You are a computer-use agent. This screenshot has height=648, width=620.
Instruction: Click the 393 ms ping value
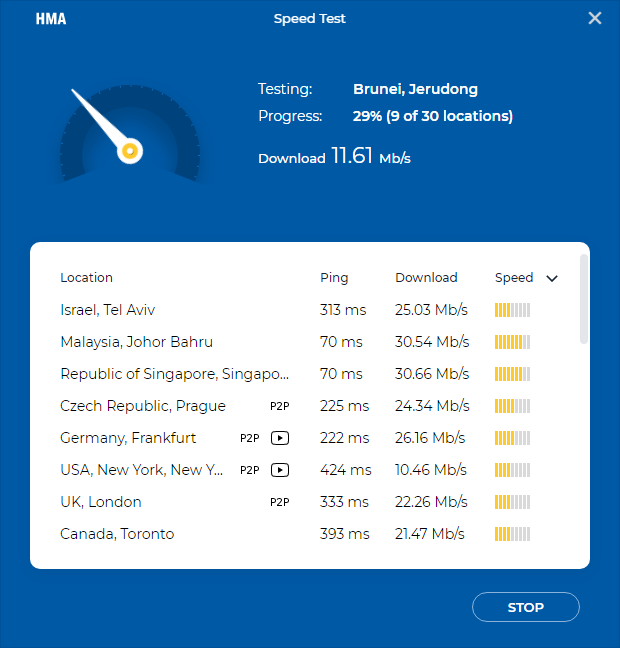pyautogui.click(x=345, y=534)
